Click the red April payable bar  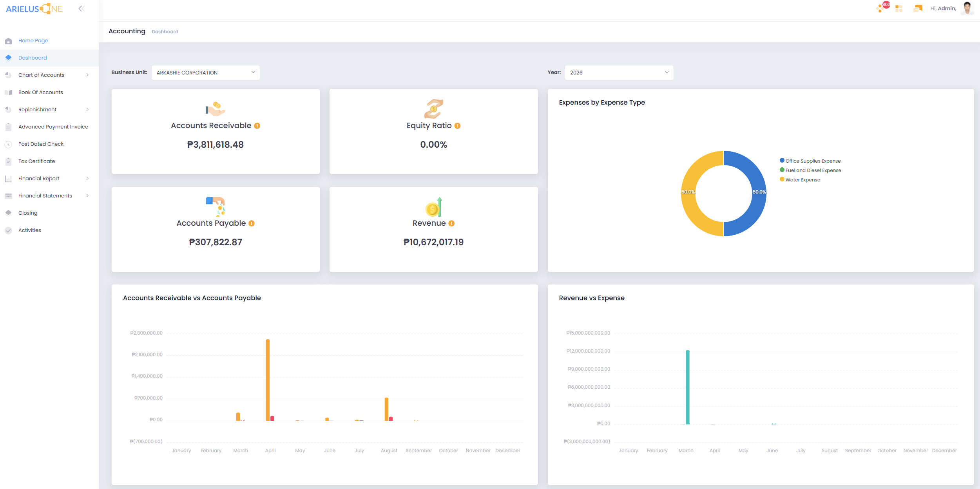272,418
